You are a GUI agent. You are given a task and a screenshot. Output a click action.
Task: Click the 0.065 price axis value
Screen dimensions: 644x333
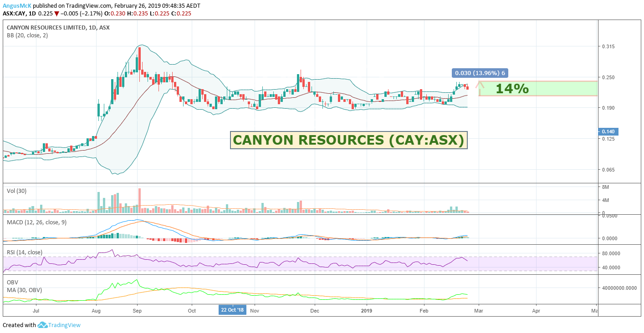click(608, 170)
